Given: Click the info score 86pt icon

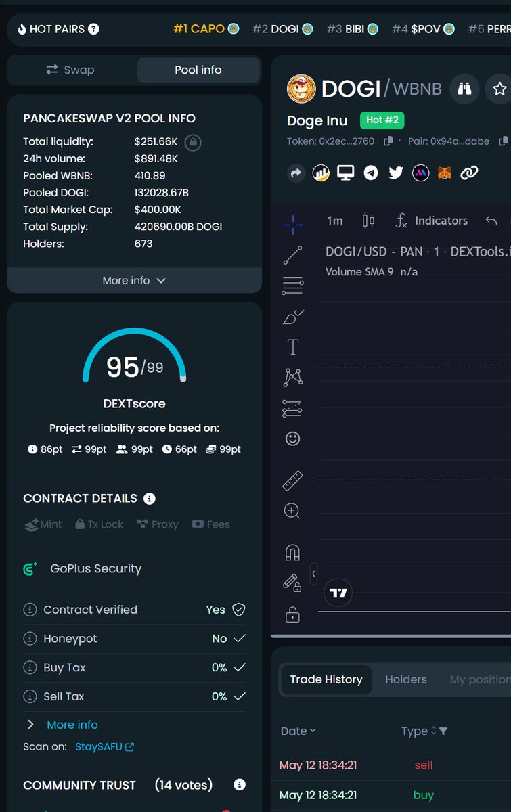Looking at the screenshot, I should point(32,449).
